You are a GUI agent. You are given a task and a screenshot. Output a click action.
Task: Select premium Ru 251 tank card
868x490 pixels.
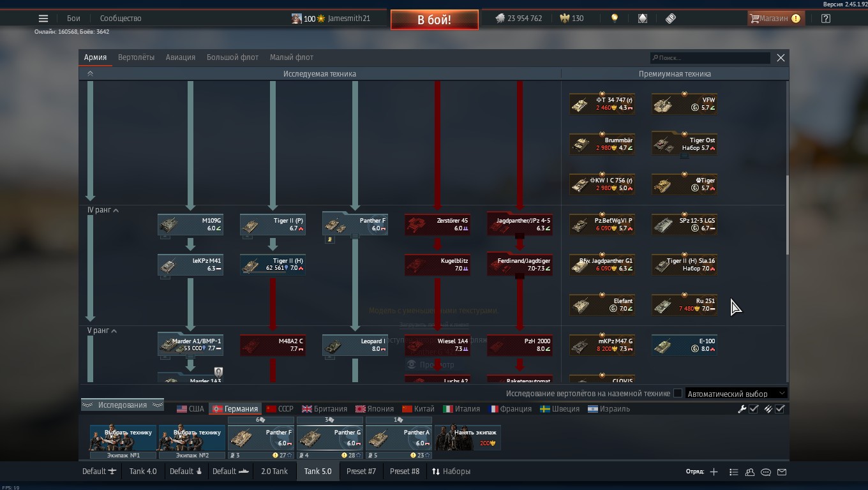point(685,305)
